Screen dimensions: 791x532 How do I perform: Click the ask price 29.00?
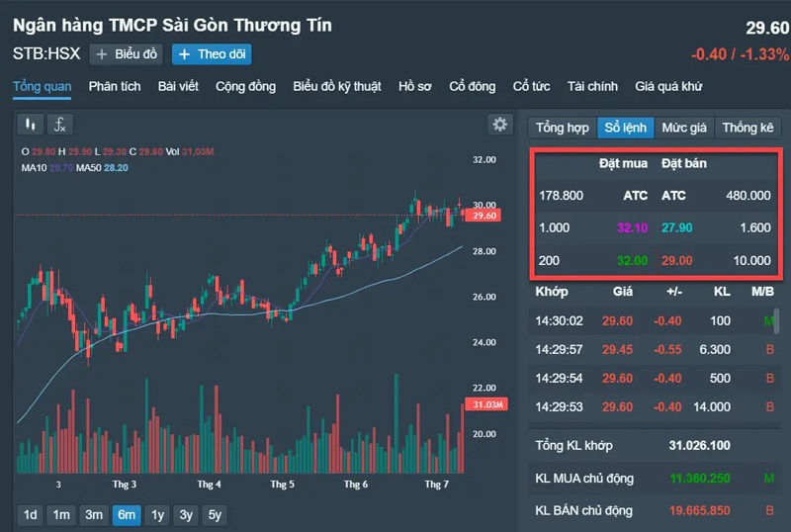[x=676, y=260]
